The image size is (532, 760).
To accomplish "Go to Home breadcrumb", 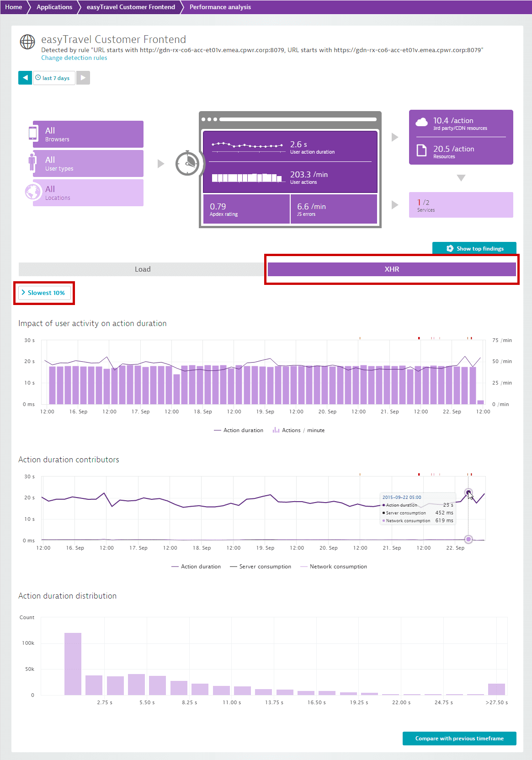I will click(x=14, y=7).
